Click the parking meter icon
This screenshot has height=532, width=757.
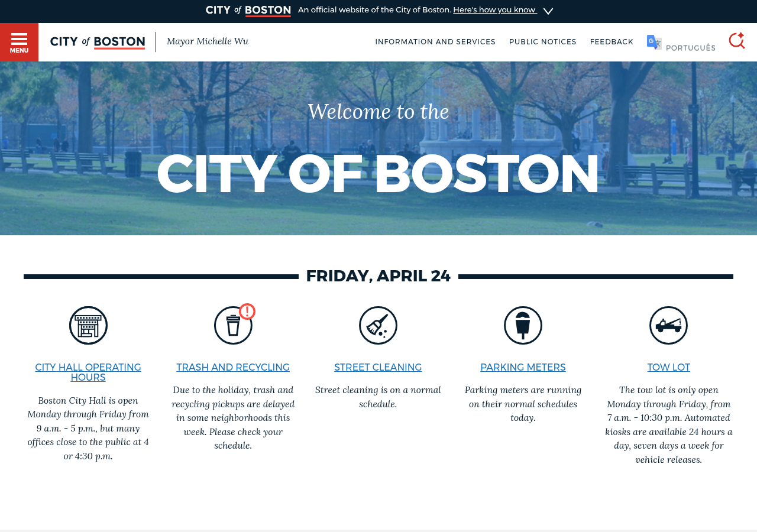point(523,325)
